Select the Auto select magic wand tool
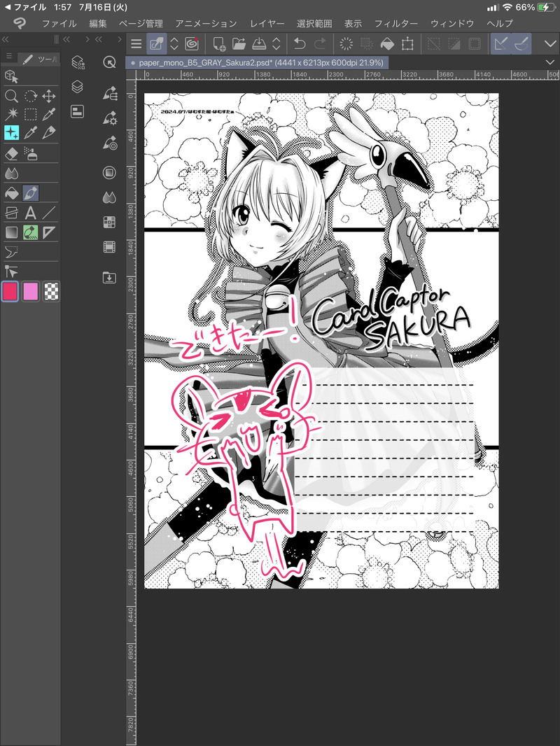Viewport: 560px width, 746px height. click(11, 114)
